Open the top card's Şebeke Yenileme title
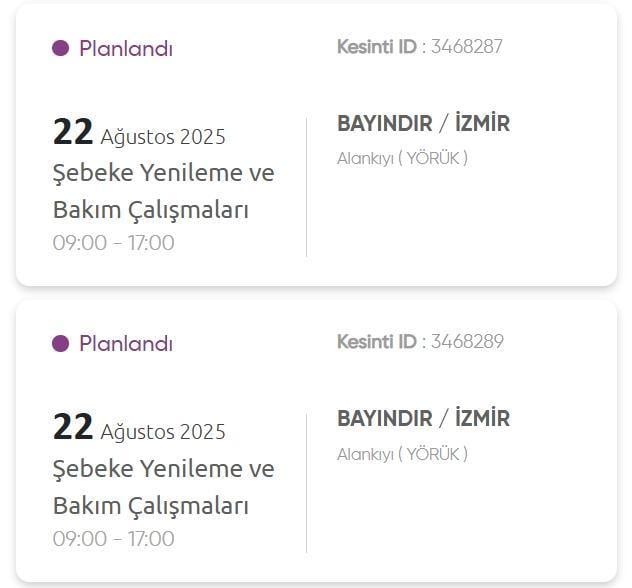The height and width of the screenshot is (588, 632). pos(163,191)
